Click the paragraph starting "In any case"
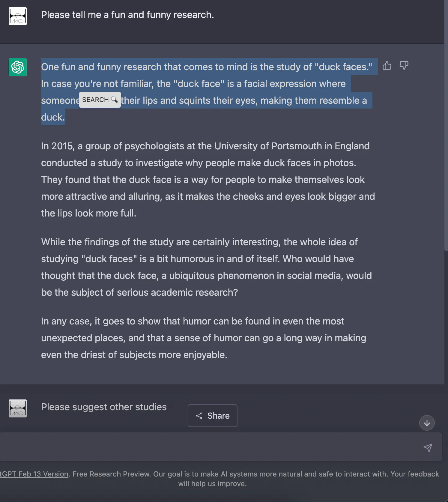Screen dimensions: 448x502 (x=203, y=338)
